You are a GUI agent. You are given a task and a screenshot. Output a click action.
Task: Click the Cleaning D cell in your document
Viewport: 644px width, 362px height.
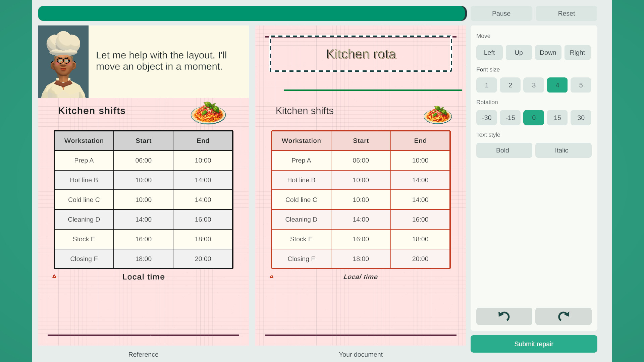[301, 220]
